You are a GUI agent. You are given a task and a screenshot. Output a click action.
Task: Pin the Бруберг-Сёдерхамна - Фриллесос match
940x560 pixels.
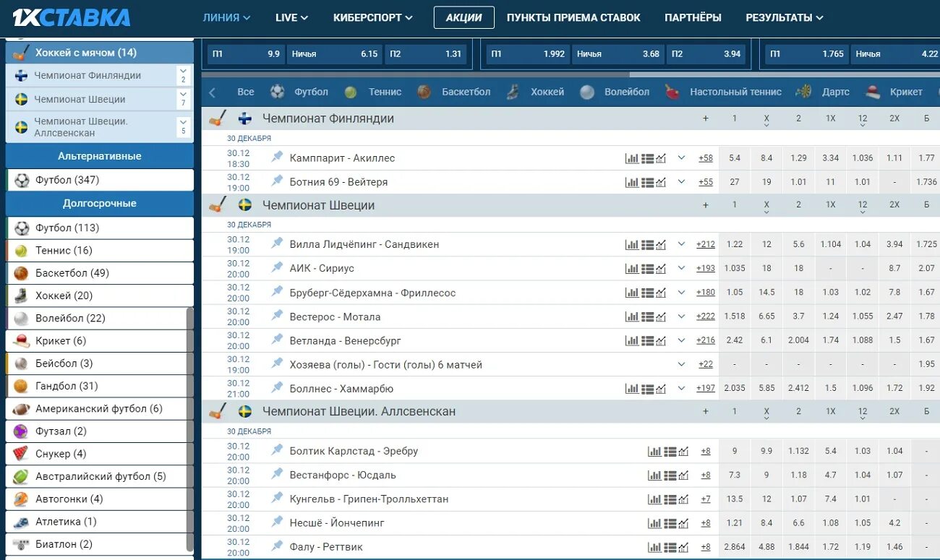[x=277, y=291]
